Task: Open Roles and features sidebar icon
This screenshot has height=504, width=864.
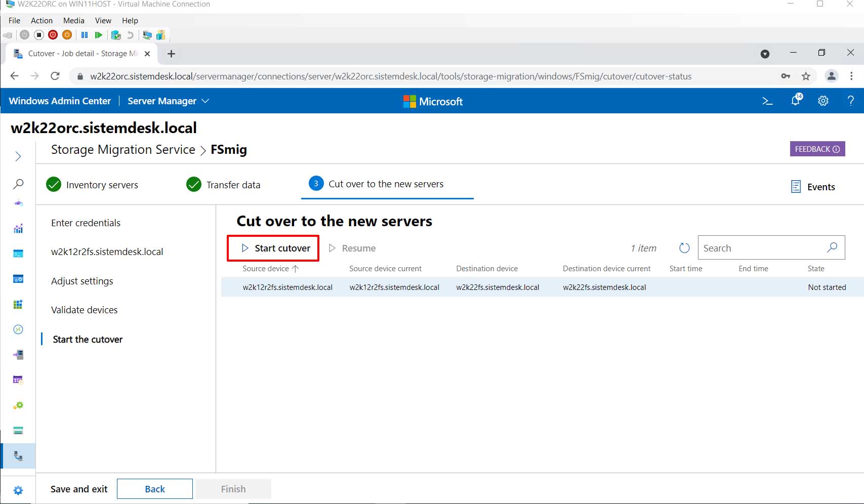Action: pos(18,355)
